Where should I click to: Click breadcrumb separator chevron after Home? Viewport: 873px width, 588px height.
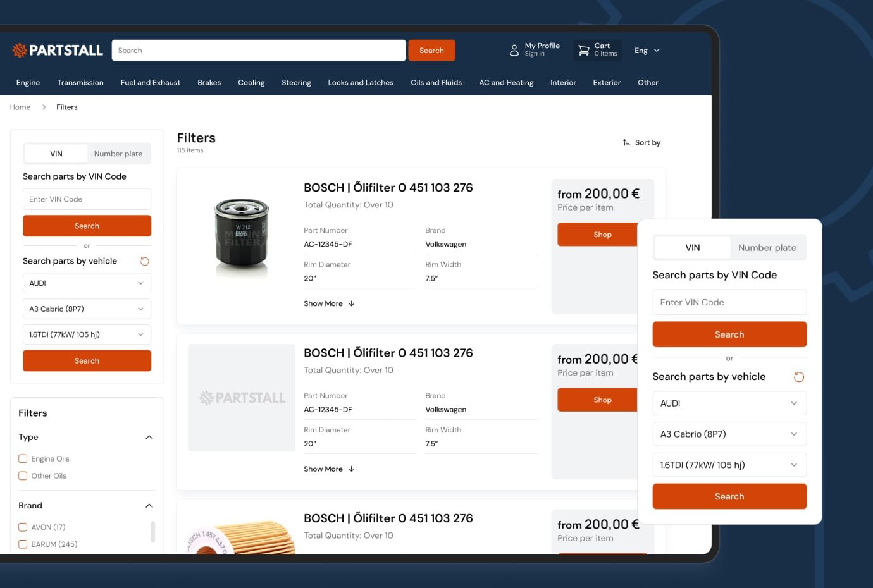(44, 107)
